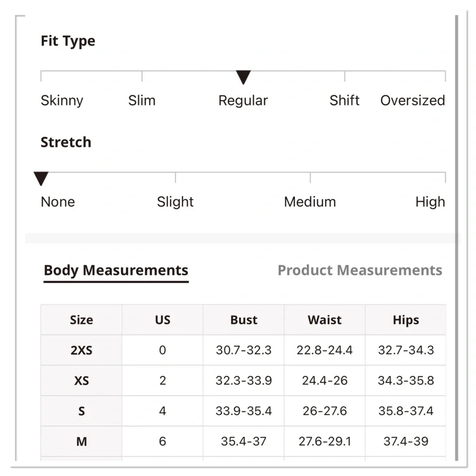Click the Hips column header
The width and height of the screenshot is (476, 476).
tap(406, 320)
